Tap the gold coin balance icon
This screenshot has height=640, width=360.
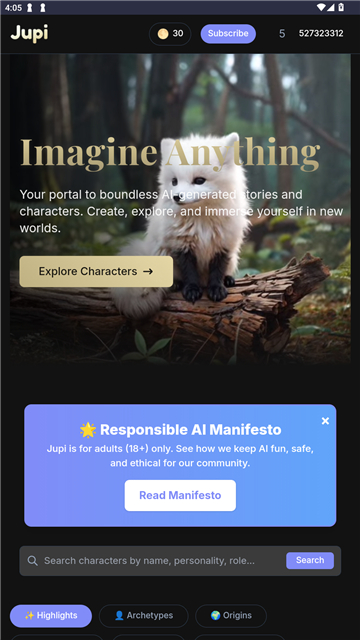pos(163,34)
